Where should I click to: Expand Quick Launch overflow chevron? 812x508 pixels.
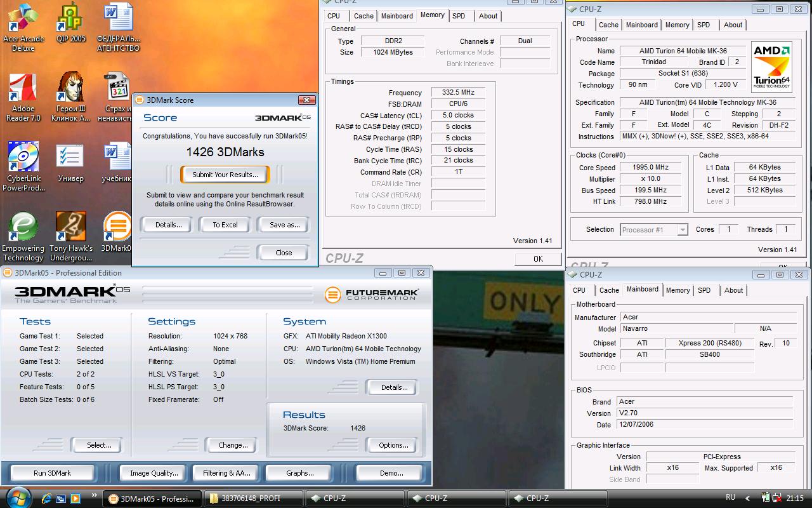[95, 495]
